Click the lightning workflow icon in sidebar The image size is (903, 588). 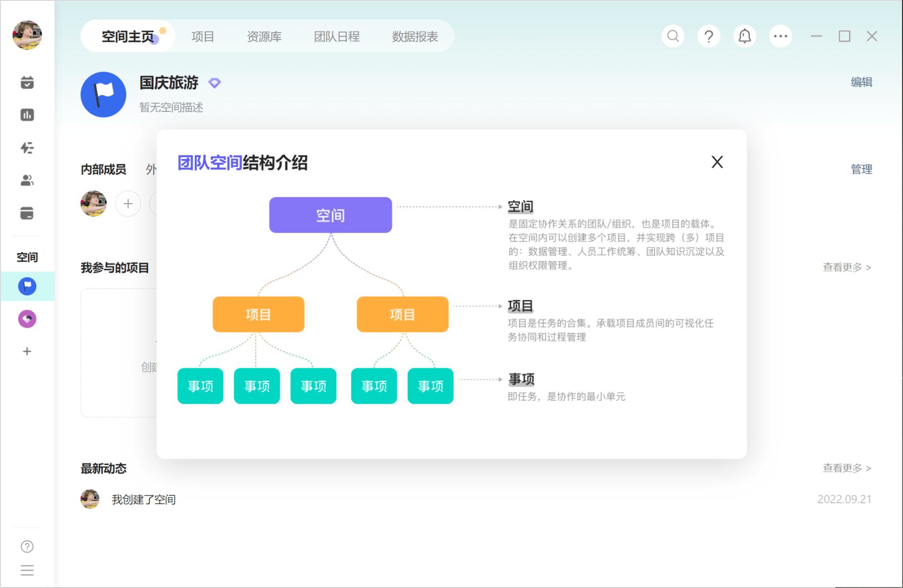coord(27,147)
